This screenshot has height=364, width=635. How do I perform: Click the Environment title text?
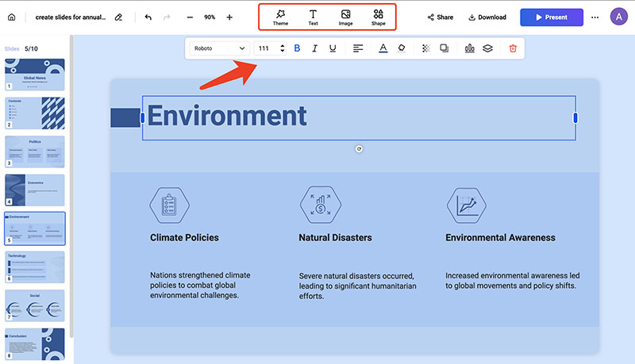tap(227, 116)
